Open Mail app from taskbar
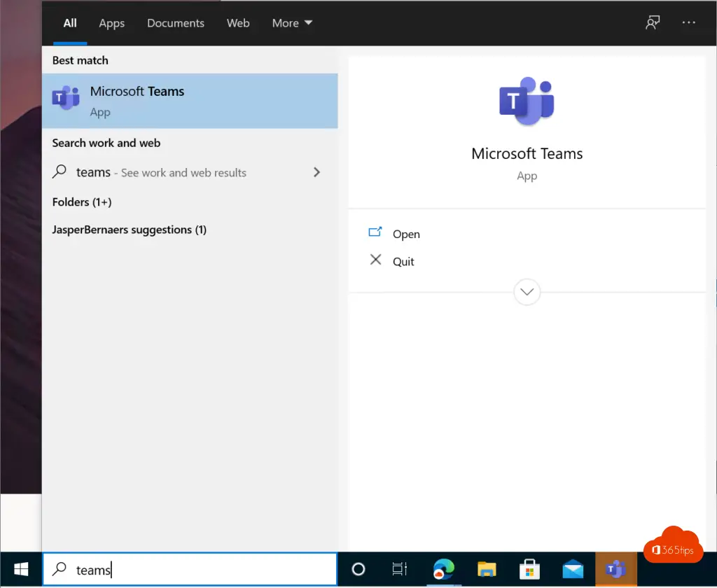Image resolution: width=717 pixels, height=588 pixels. coord(573,570)
